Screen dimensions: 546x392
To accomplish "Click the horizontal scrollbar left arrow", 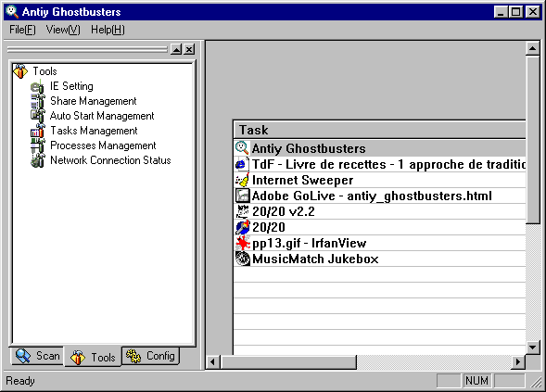I will [213, 362].
